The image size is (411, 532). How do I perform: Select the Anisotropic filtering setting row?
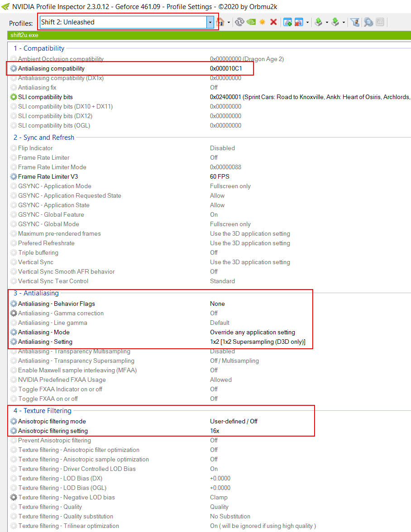point(53,431)
